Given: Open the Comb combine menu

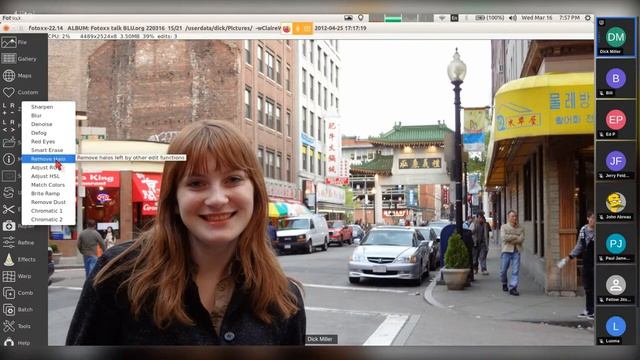Looking at the screenshot, I should [18, 293].
